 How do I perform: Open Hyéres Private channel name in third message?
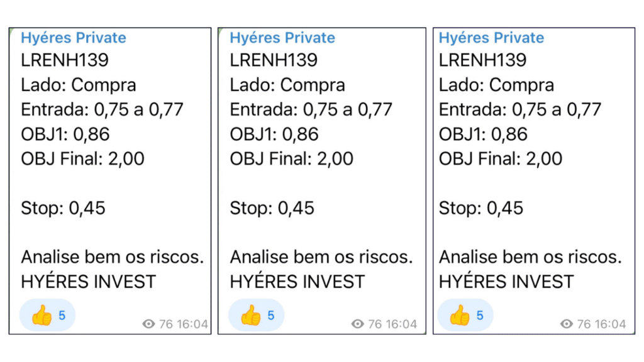(491, 38)
